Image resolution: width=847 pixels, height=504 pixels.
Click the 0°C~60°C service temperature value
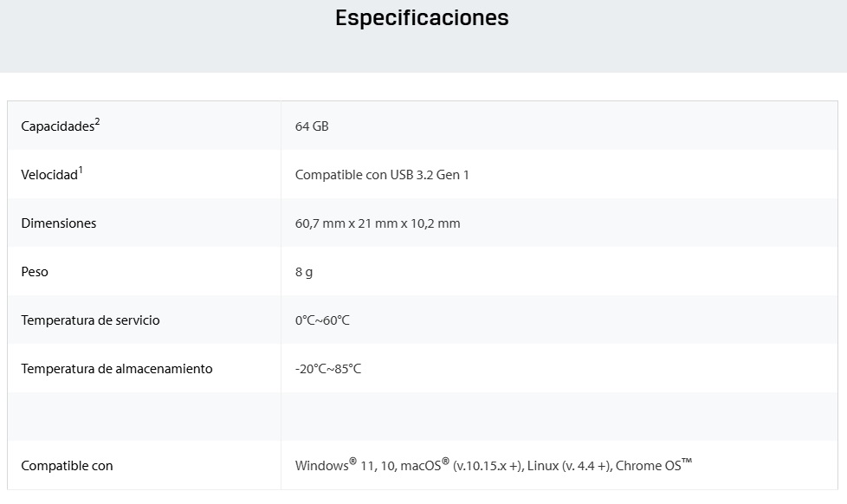click(322, 320)
